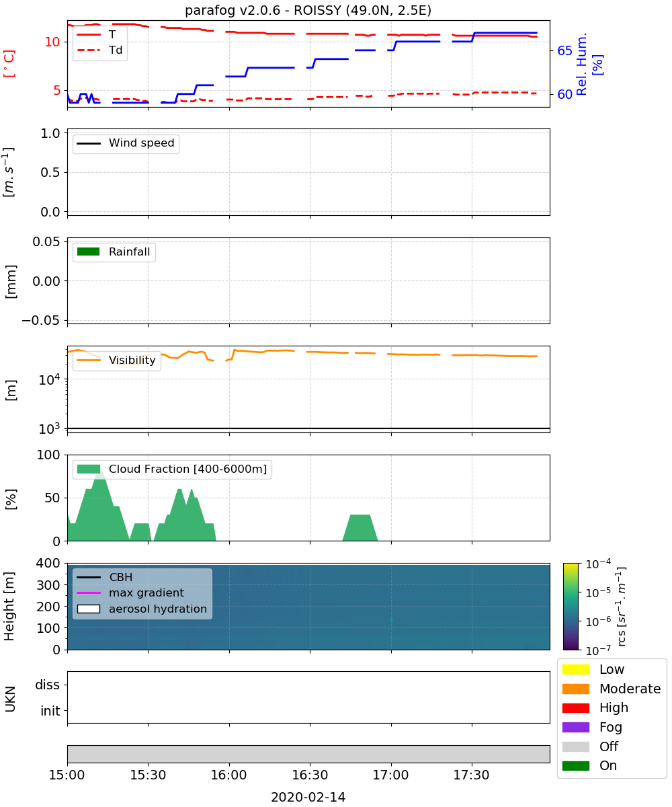Click the black CBH legend line
Screen dimensions: 672x807
[89, 577]
